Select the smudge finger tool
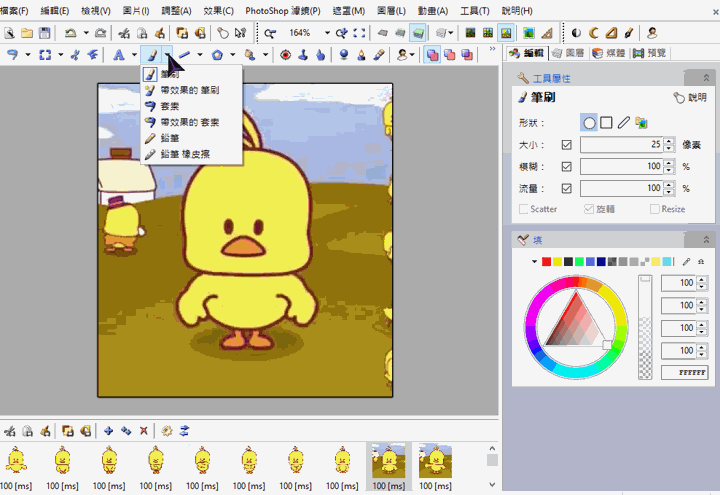The height and width of the screenshot is (495, 720). coord(321,55)
